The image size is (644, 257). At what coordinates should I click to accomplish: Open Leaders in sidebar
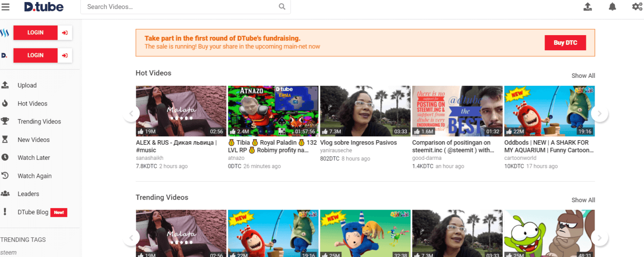coord(28,194)
